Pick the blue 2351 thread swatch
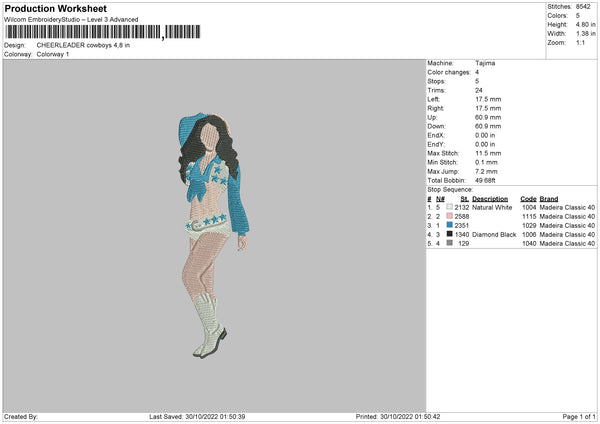The height and width of the screenshot is (424, 600). tap(449, 226)
